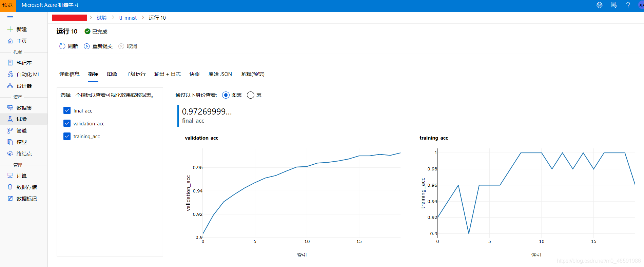Click the 重新提交 button label

pos(102,46)
